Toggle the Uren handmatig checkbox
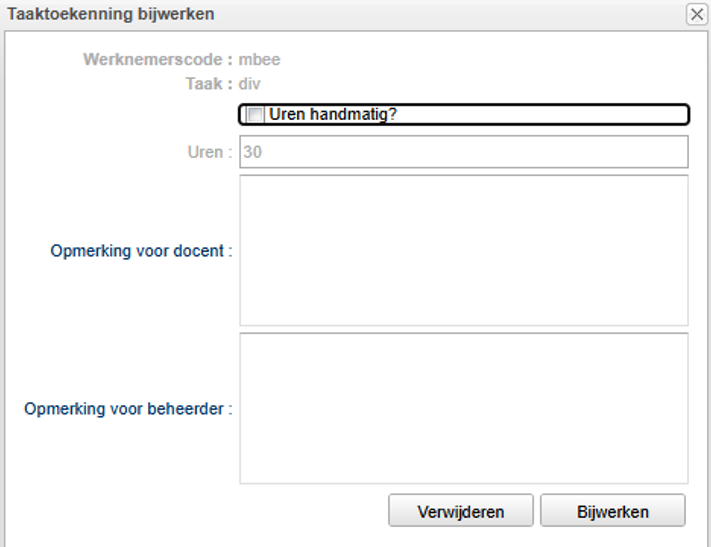This screenshot has width=711, height=547. coord(255,115)
